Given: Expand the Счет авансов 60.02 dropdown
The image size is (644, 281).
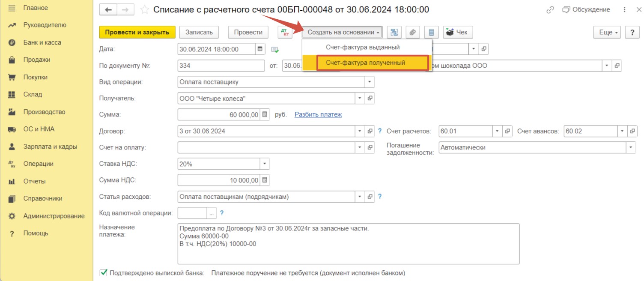Looking at the screenshot, I should click(622, 131).
